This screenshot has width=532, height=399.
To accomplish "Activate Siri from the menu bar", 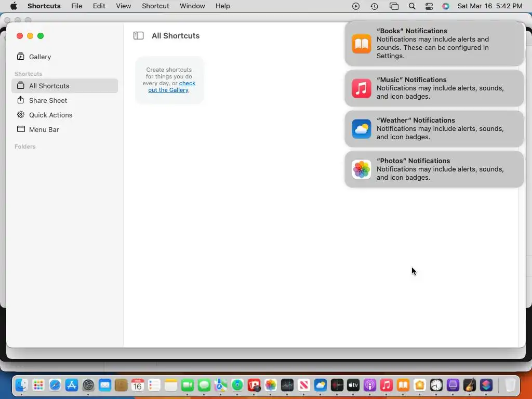I will click(446, 6).
